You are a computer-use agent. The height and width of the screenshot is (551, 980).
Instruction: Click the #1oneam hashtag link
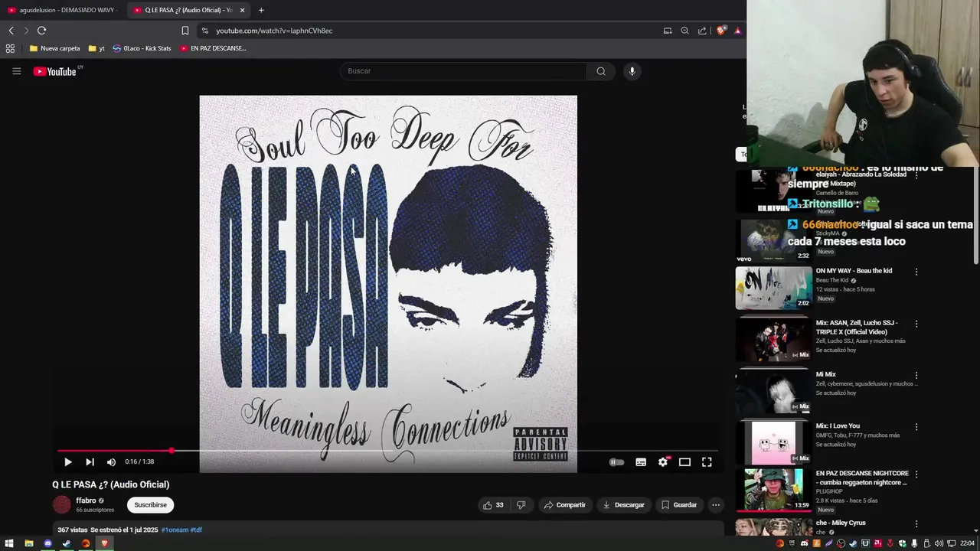pos(175,530)
